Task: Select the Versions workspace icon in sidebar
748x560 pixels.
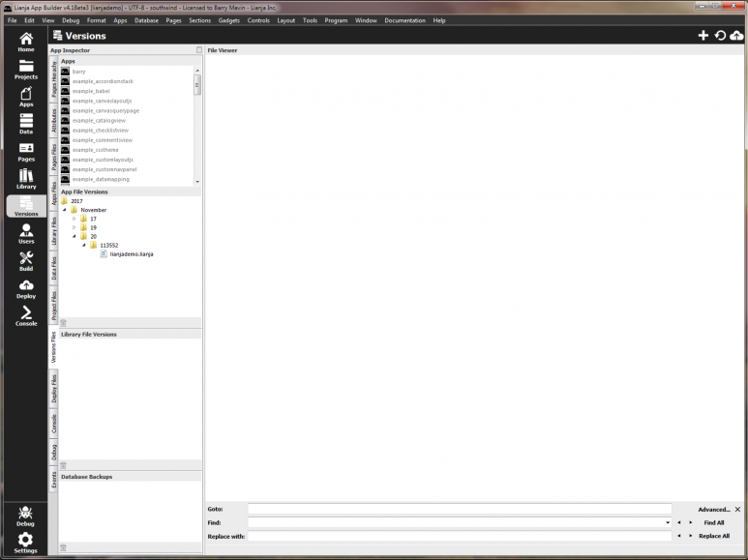Action: 26,206
